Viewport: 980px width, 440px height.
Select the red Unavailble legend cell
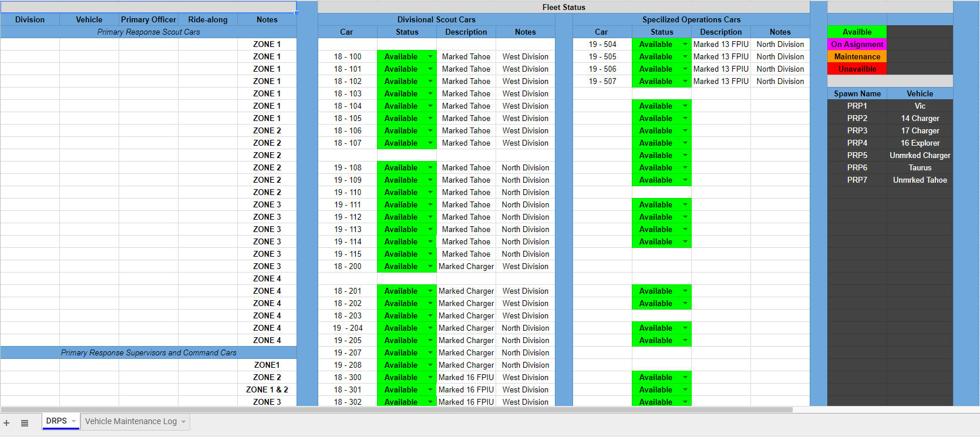857,69
